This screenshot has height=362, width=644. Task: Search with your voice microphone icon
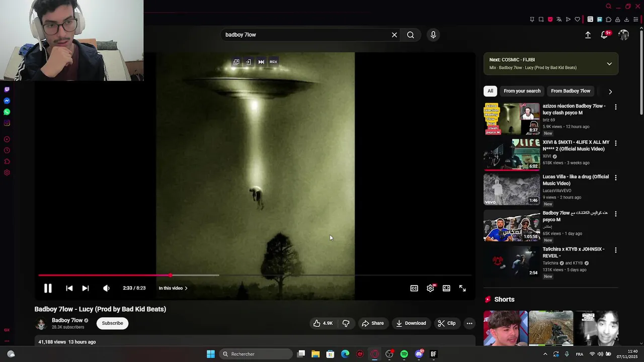(433, 35)
